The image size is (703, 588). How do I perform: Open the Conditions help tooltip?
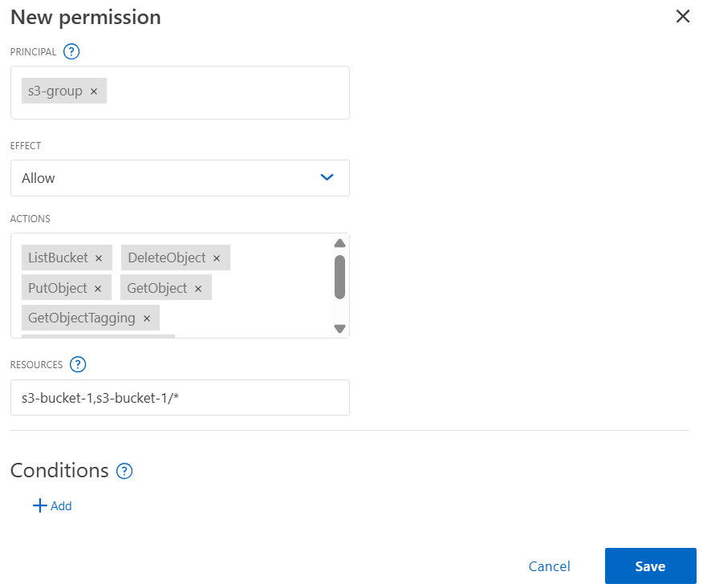coord(124,471)
